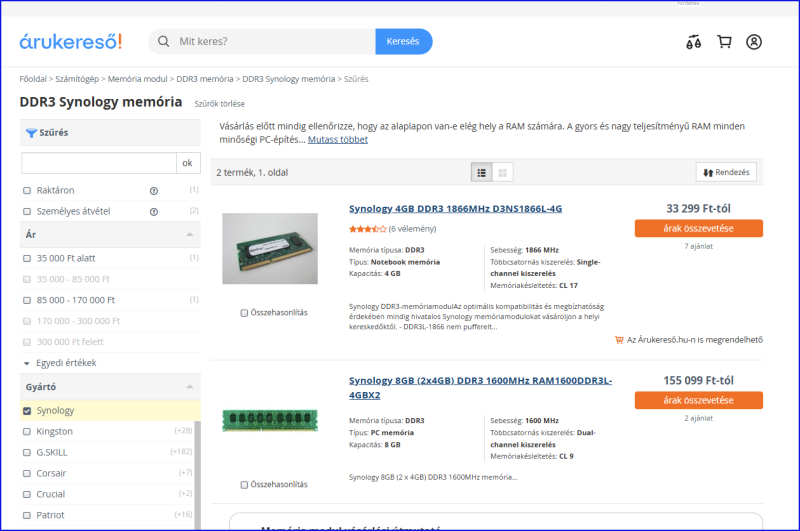Viewport: 800px width, 531px height.
Task: Go to DDR3 Synology memória breadcrumb
Action: [289, 79]
